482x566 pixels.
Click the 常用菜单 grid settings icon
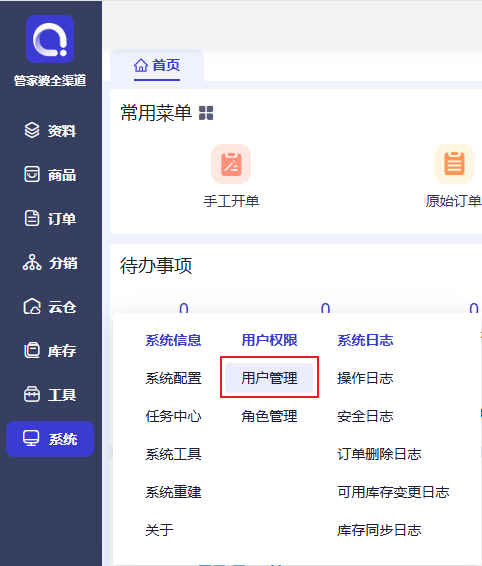tap(206, 113)
